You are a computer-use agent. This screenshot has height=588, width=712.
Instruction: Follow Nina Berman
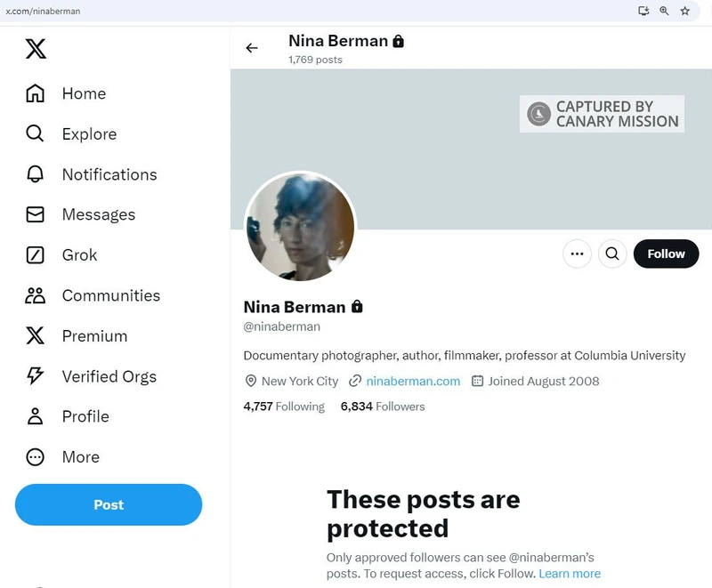click(666, 254)
